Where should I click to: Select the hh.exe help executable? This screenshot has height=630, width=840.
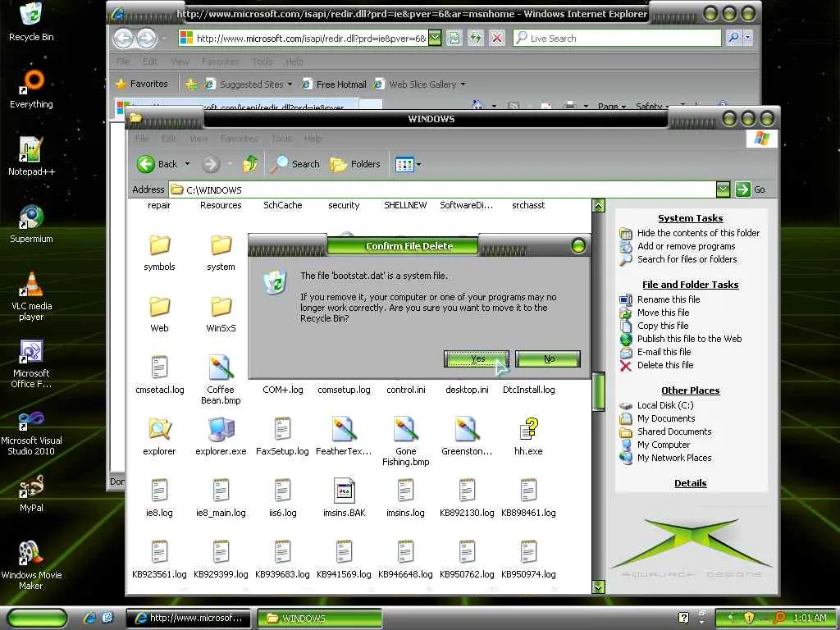coord(528,436)
